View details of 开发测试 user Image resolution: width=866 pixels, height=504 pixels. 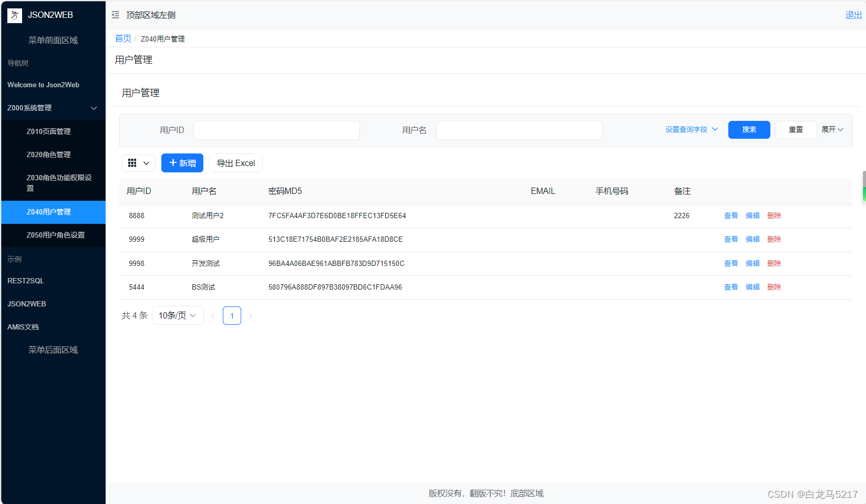pos(731,263)
